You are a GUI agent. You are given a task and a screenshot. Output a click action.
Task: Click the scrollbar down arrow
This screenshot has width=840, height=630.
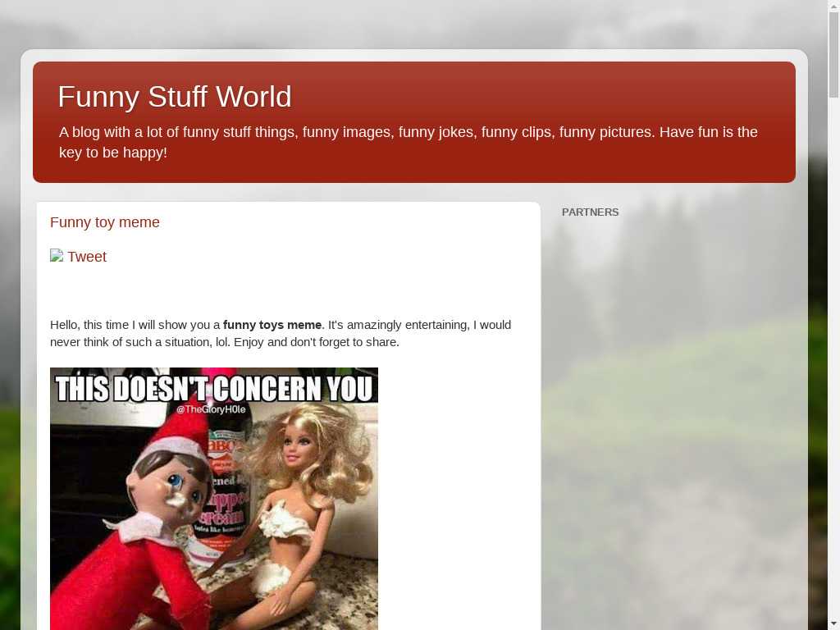tap(833, 624)
